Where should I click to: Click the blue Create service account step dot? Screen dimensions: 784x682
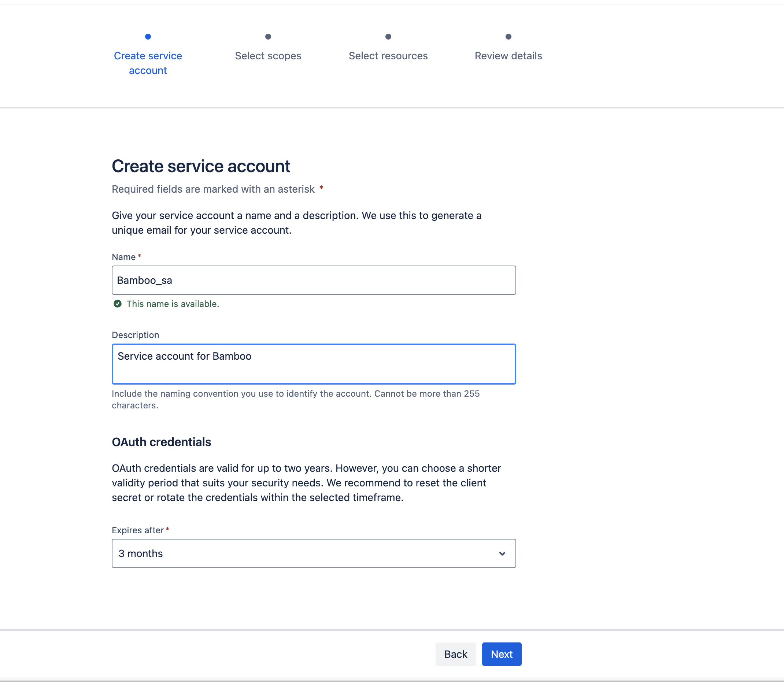point(148,37)
